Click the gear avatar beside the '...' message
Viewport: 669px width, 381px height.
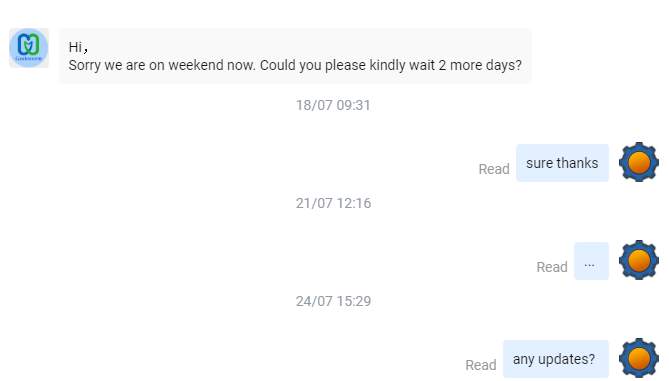639,260
